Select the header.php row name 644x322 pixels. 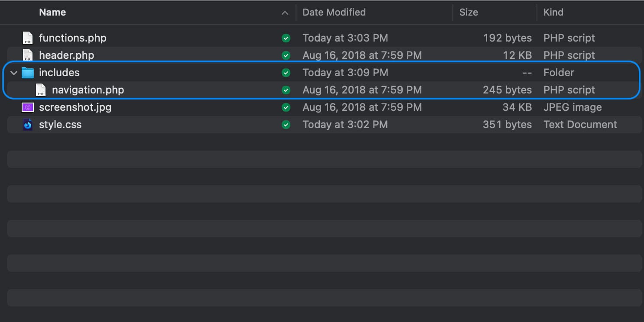tap(66, 55)
